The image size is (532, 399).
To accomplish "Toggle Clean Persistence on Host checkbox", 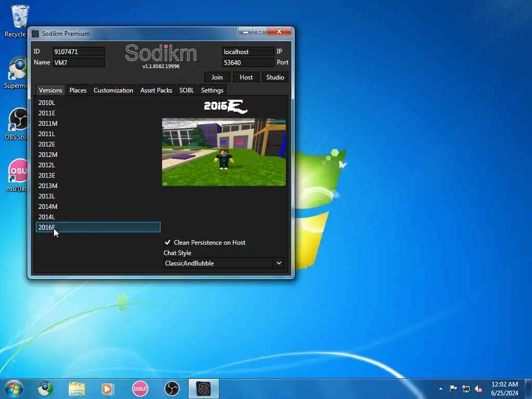I will (168, 242).
